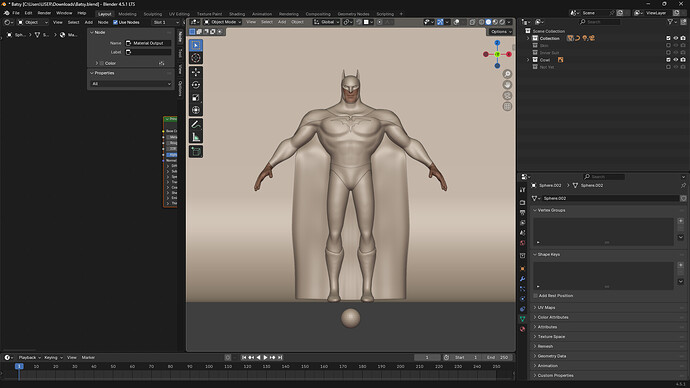Screen dimensions: 690x388
Task: Toggle the fake user shield for Sphere.002
Action: tap(683, 198)
